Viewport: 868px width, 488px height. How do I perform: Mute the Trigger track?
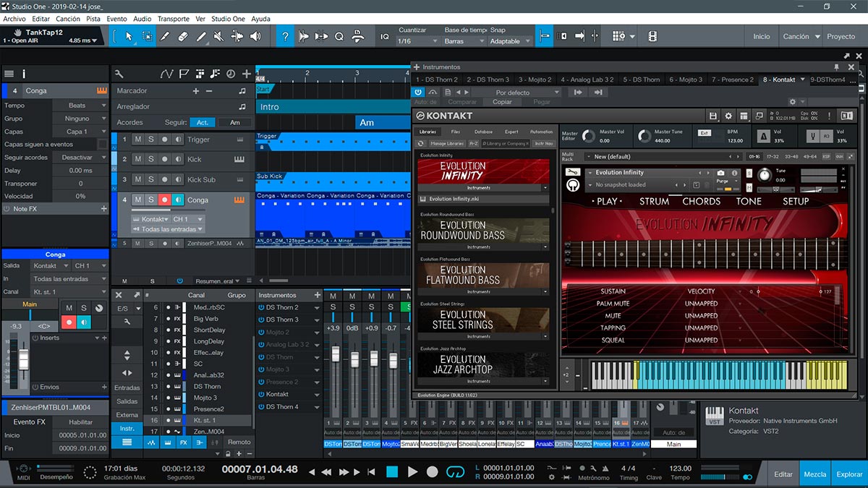click(x=138, y=140)
